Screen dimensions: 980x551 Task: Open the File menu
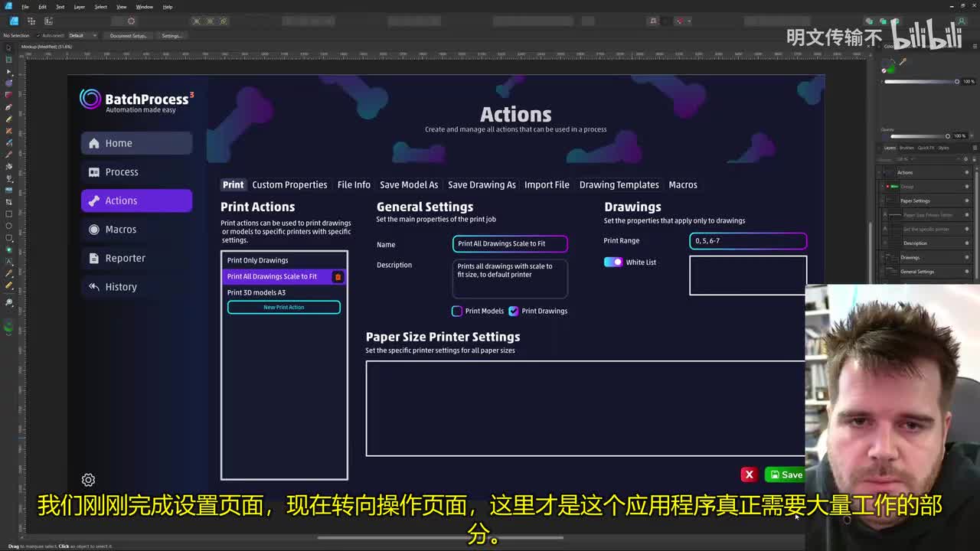click(25, 7)
